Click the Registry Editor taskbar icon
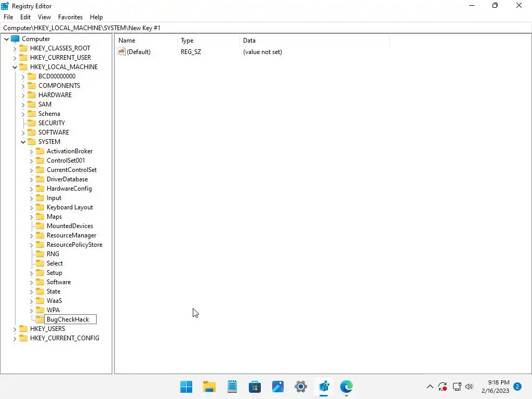The image size is (532, 399). (x=324, y=387)
